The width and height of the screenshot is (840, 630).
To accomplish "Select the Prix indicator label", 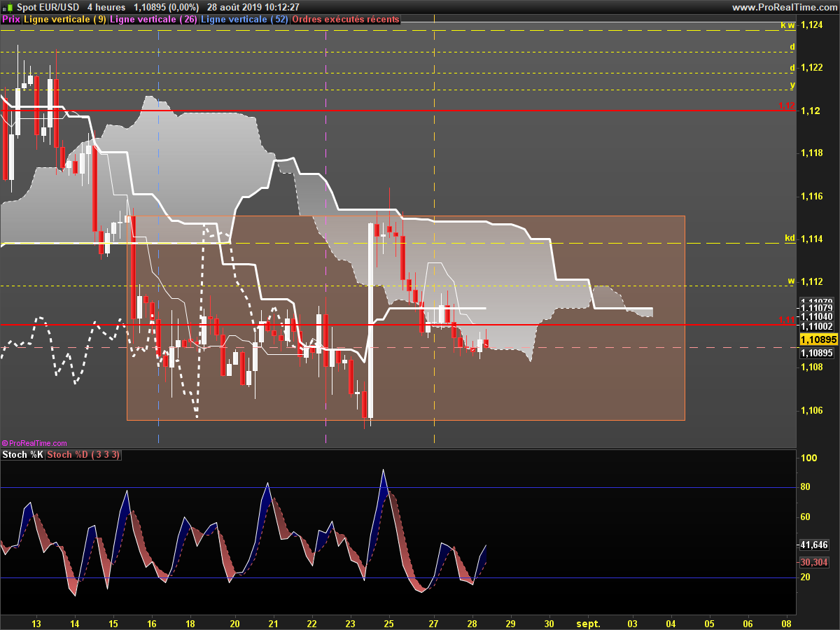I will point(11,20).
